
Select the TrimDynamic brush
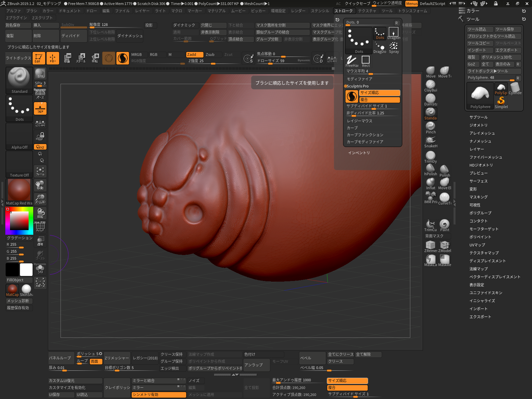[431, 157]
